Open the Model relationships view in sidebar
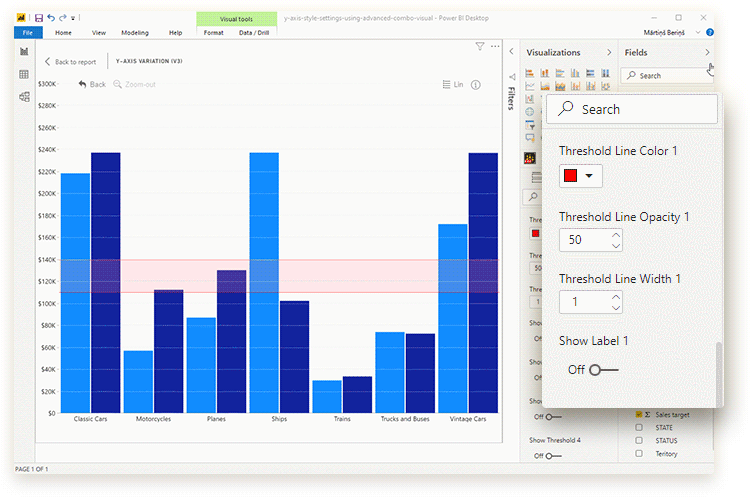This screenshot has height=500, width=750. (x=24, y=97)
